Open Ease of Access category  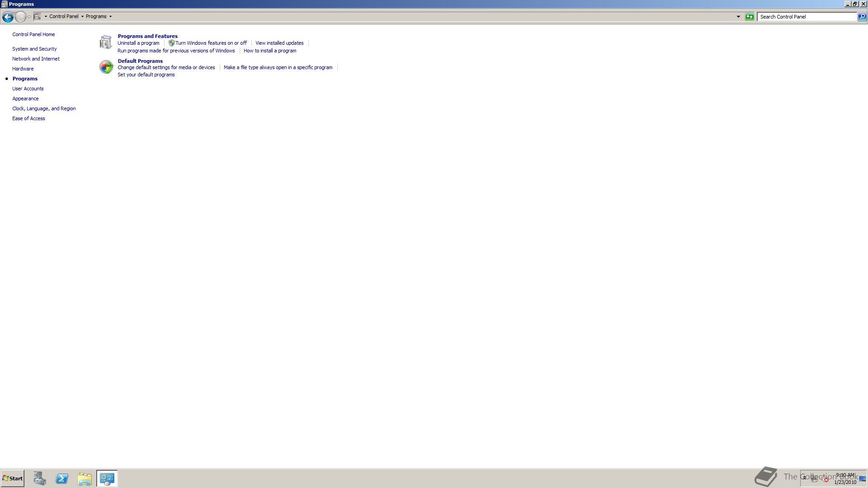click(28, 118)
